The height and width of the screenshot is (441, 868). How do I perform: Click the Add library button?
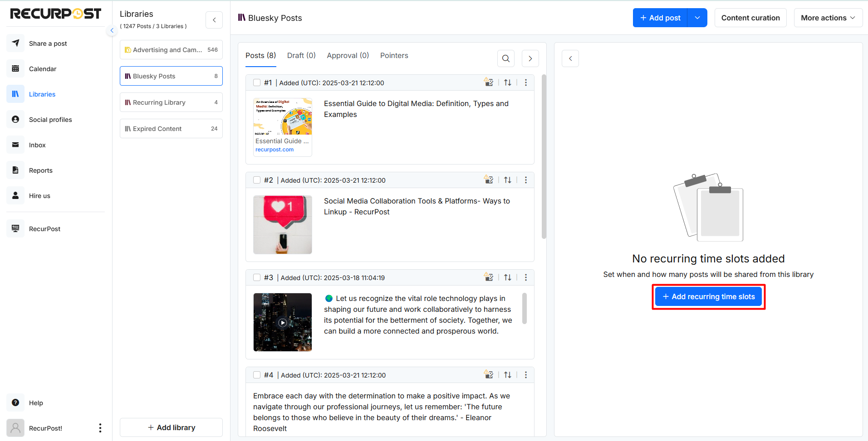click(x=171, y=427)
